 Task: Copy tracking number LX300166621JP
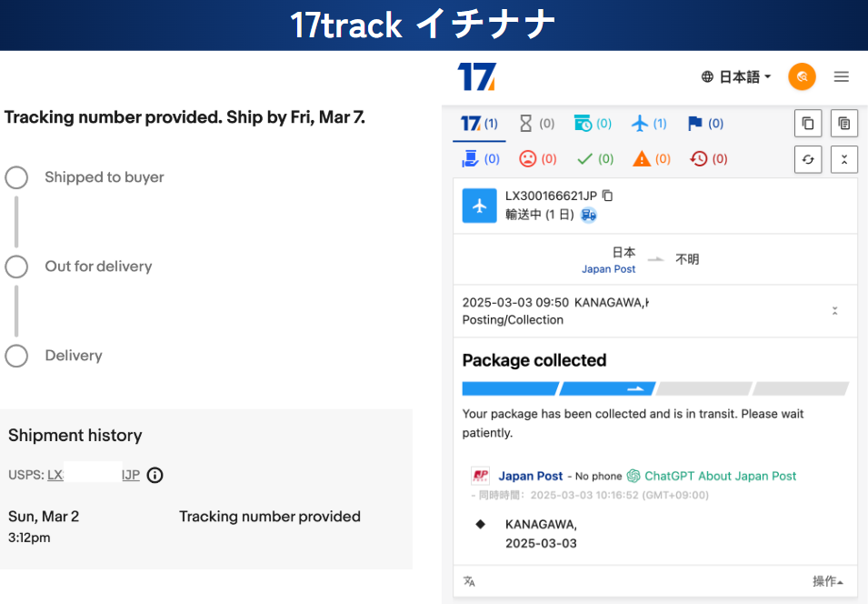[x=608, y=196]
